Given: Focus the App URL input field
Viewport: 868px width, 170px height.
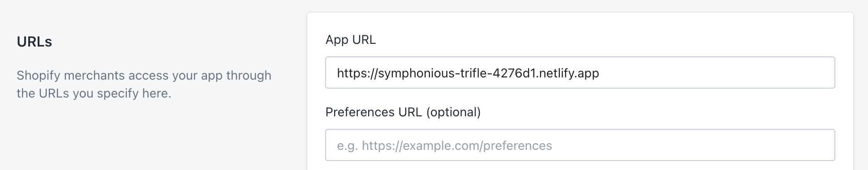Looking at the screenshot, I should click(580, 72).
